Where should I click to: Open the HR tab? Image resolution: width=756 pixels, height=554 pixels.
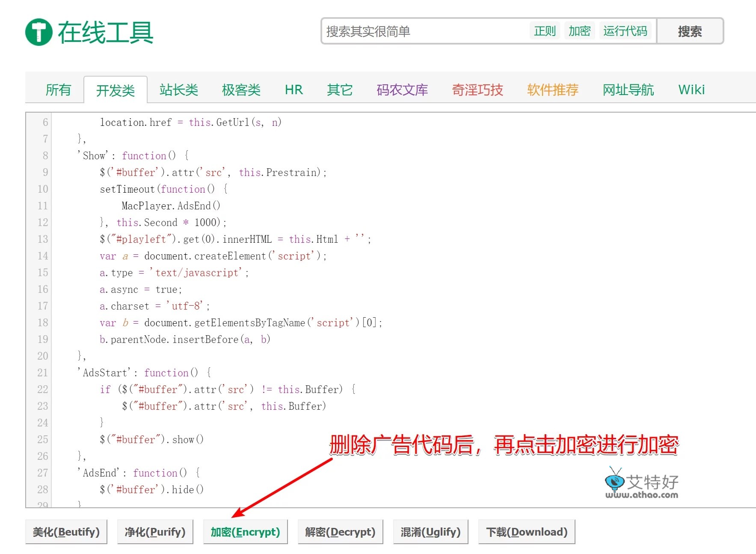pyautogui.click(x=294, y=90)
